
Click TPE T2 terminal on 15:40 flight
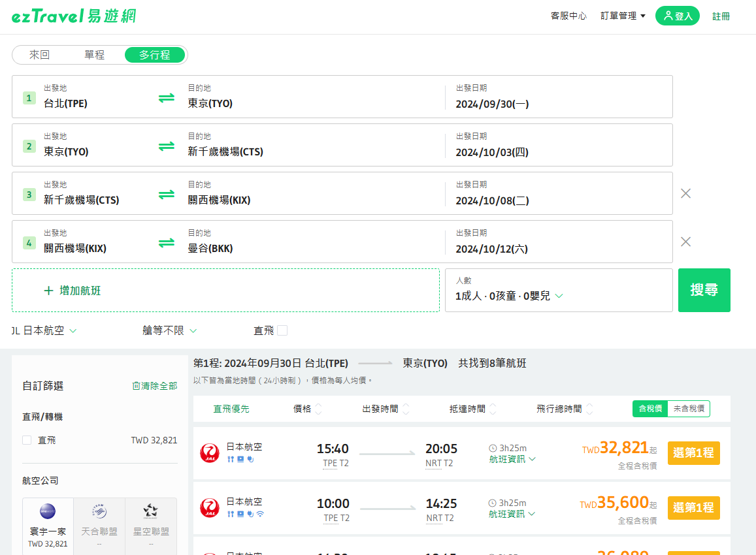click(336, 463)
